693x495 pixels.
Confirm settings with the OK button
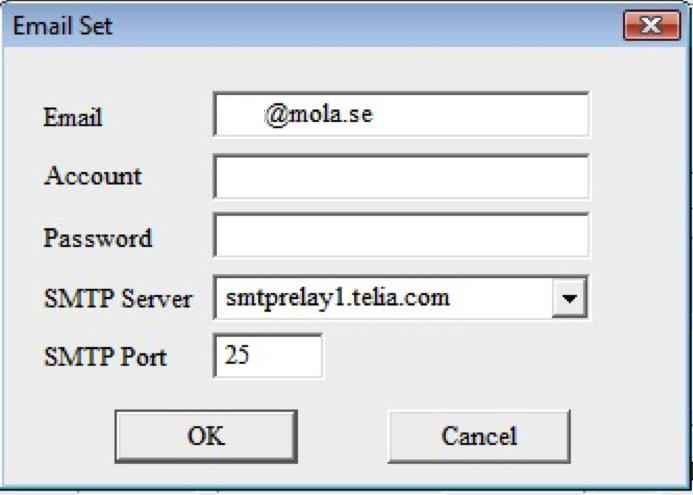206,436
